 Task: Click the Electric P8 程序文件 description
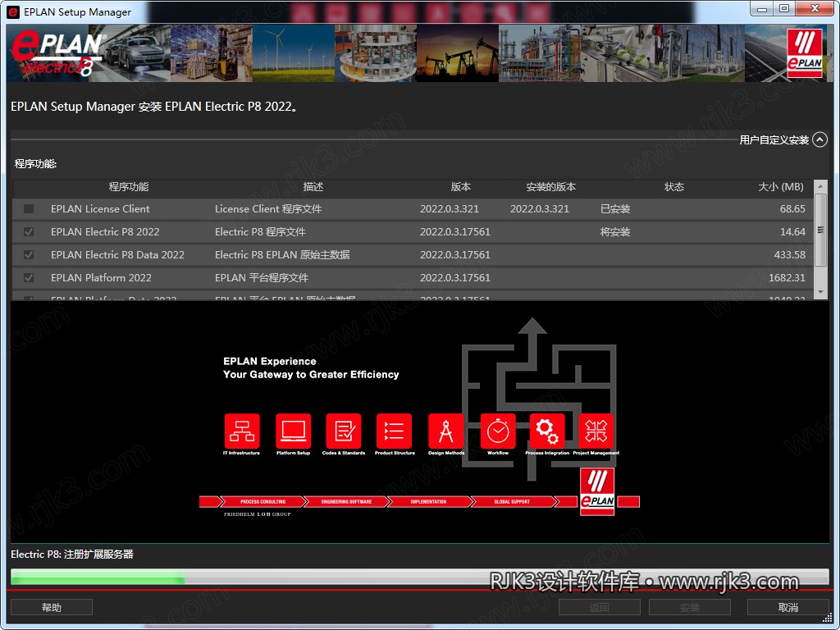(x=260, y=232)
